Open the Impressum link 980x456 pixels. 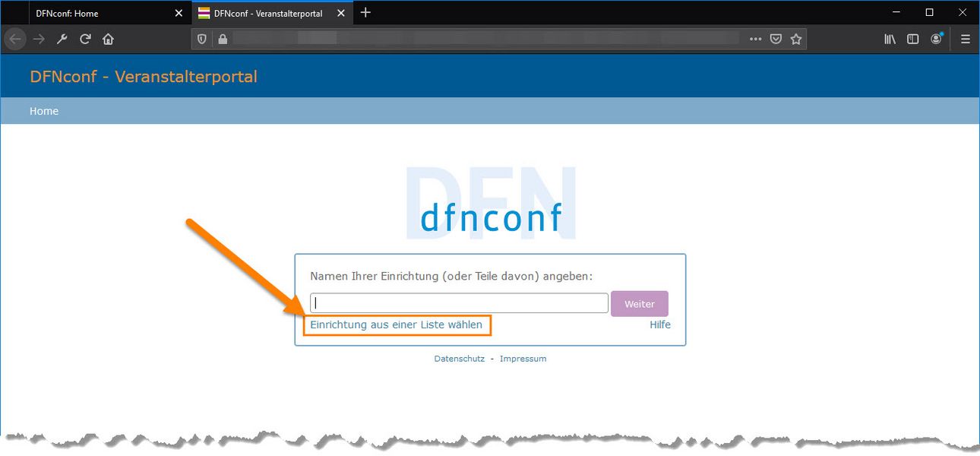[523, 359]
